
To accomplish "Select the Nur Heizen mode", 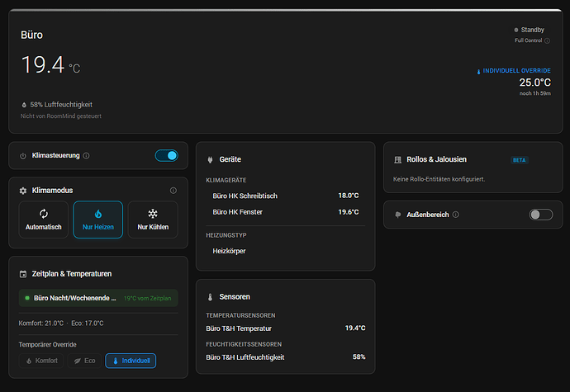I will click(98, 220).
